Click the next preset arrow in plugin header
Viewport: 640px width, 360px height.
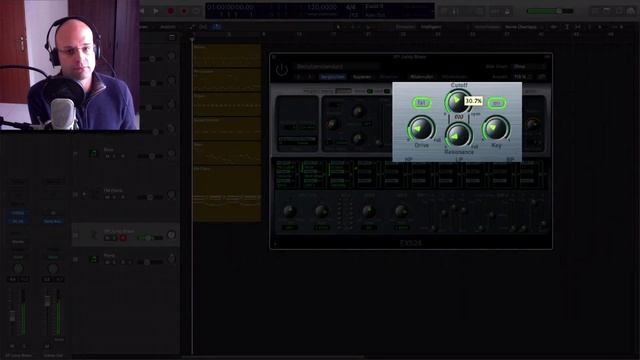pos(310,77)
